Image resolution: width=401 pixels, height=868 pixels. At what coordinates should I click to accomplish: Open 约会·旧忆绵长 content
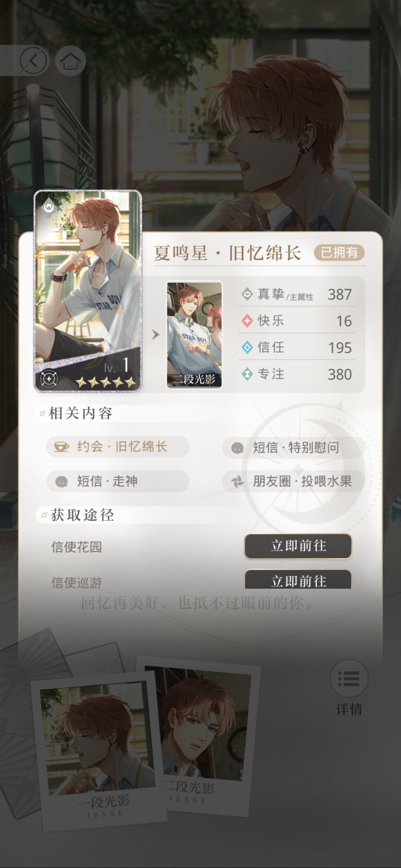118,447
